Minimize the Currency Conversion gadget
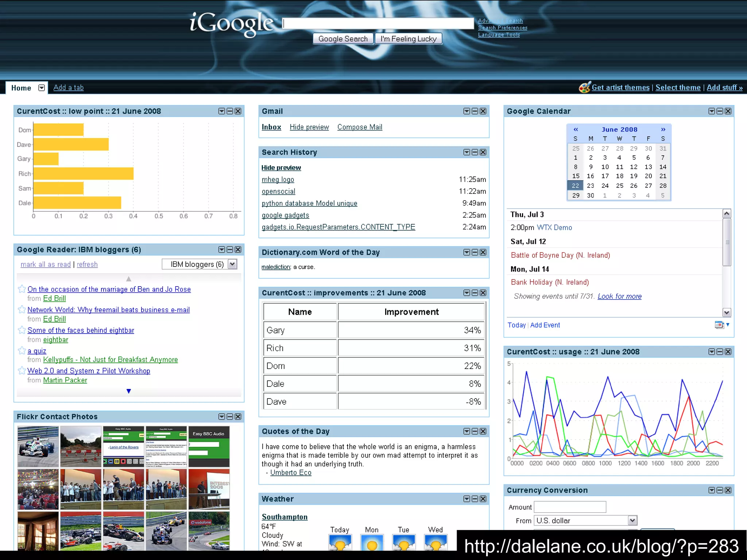Viewport: 747px width, 560px height. coord(720,490)
